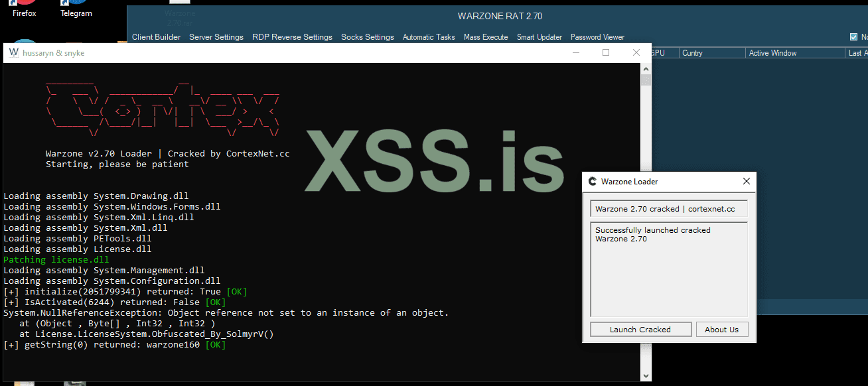Click 'Obfuscated_By_SolmyrV()' stack trace line

coord(146,334)
